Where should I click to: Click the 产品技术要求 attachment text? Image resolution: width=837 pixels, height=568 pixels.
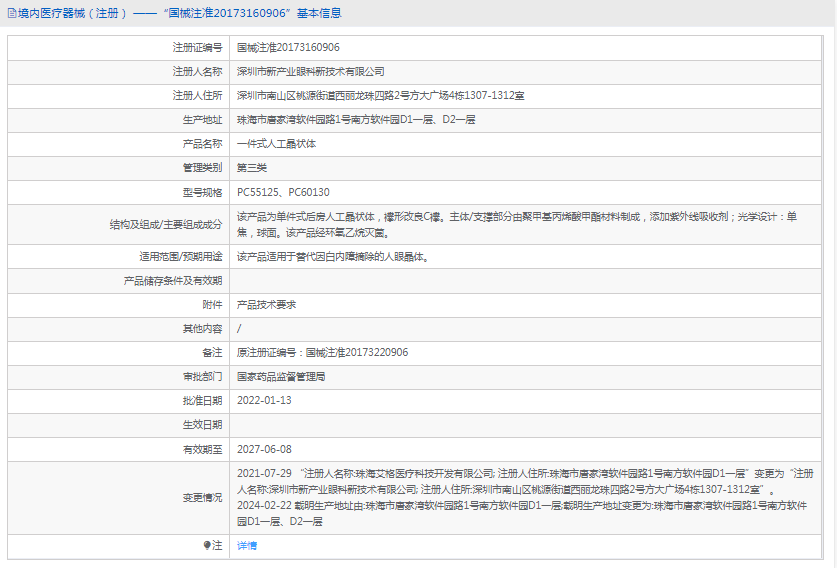pos(266,304)
